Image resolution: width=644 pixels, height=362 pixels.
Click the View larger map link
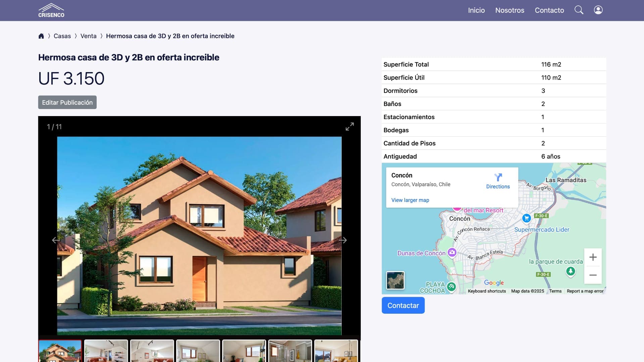[410, 200]
